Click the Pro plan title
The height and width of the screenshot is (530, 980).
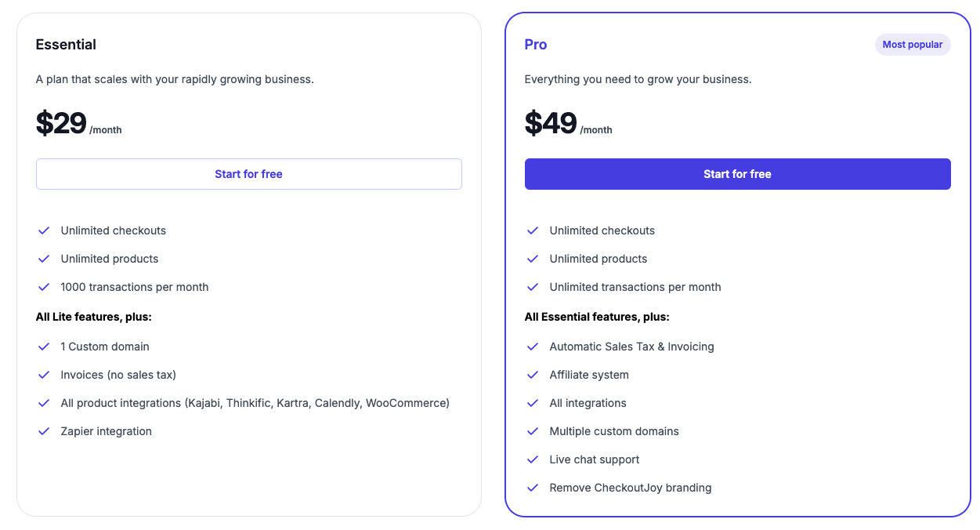click(536, 45)
